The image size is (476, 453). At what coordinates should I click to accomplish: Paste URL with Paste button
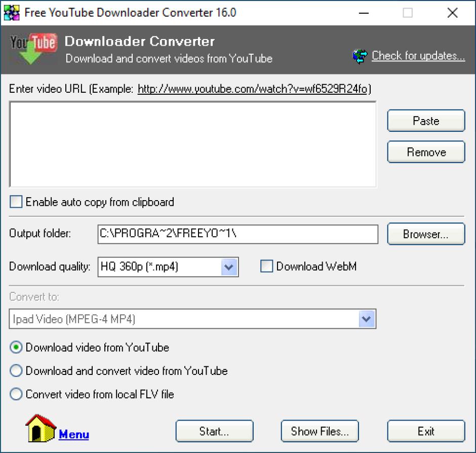(426, 121)
